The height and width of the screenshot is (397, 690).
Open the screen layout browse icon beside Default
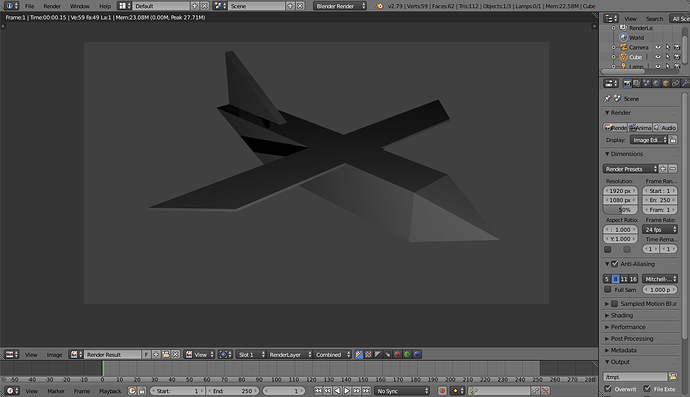pos(125,6)
